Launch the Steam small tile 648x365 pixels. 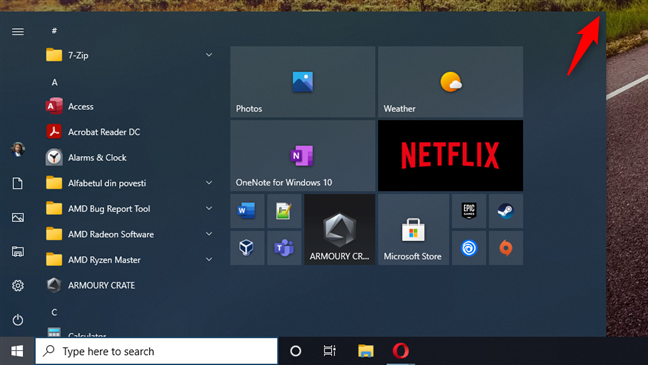pos(506,211)
